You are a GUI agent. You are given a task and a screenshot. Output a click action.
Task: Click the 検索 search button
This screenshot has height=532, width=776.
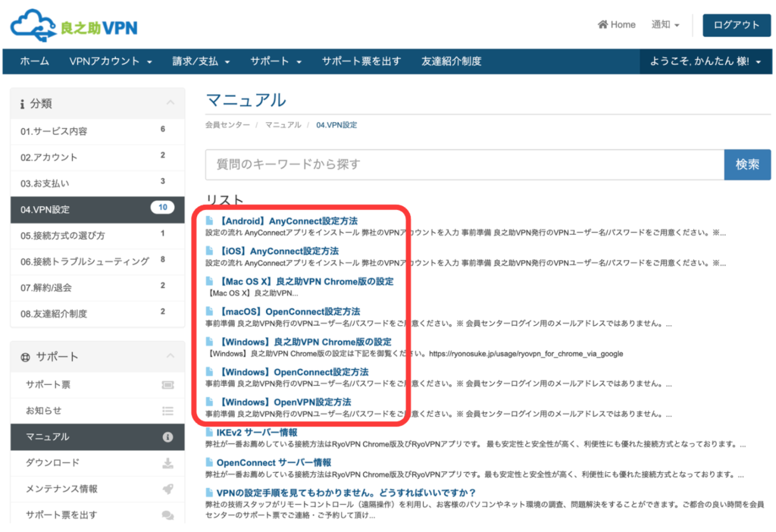[x=747, y=164]
